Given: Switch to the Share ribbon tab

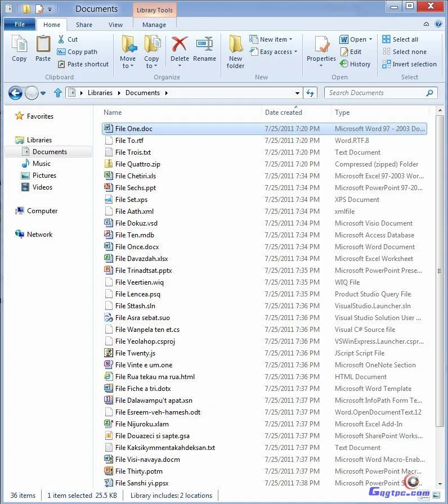Looking at the screenshot, I should pos(84,25).
